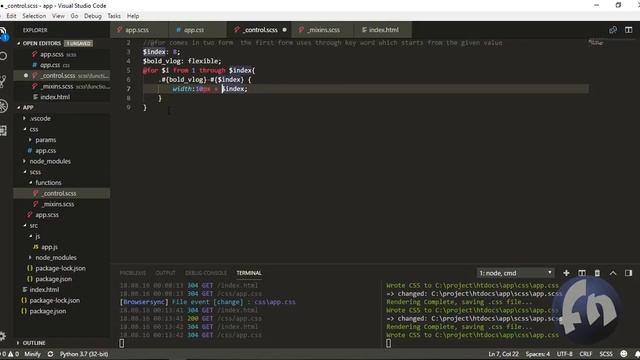Open the DEBUG CONSOLE panel tab
Image resolution: width=640 pixels, height=360 pixels.
pyautogui.click(x=206, y=273)
